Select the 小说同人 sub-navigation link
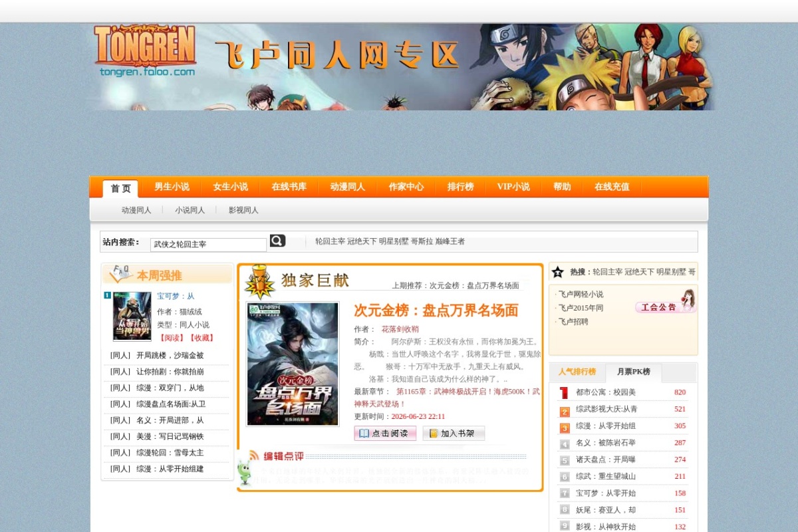 click(190, 210)
